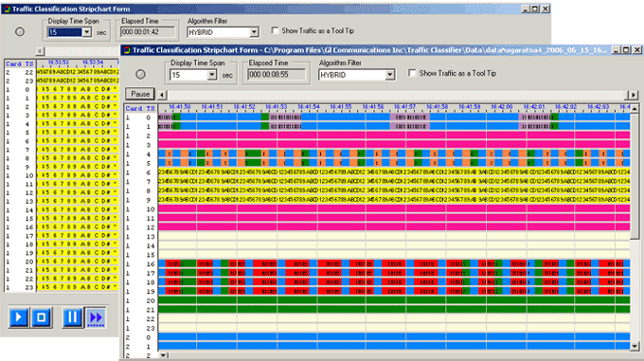The image size is (644, 361).
Task: Click the 16:42:03 time marker
Action: [598, 107]
